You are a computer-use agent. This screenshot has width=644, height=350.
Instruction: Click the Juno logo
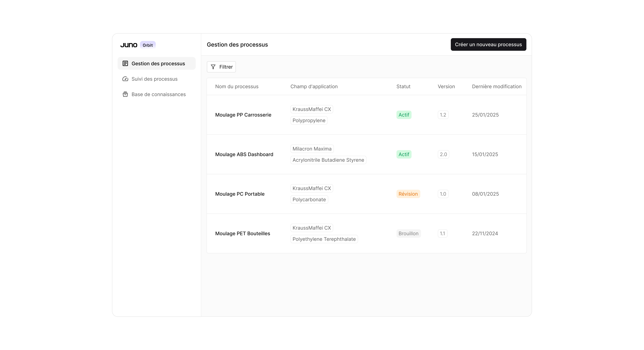click(x=129, y=45)
